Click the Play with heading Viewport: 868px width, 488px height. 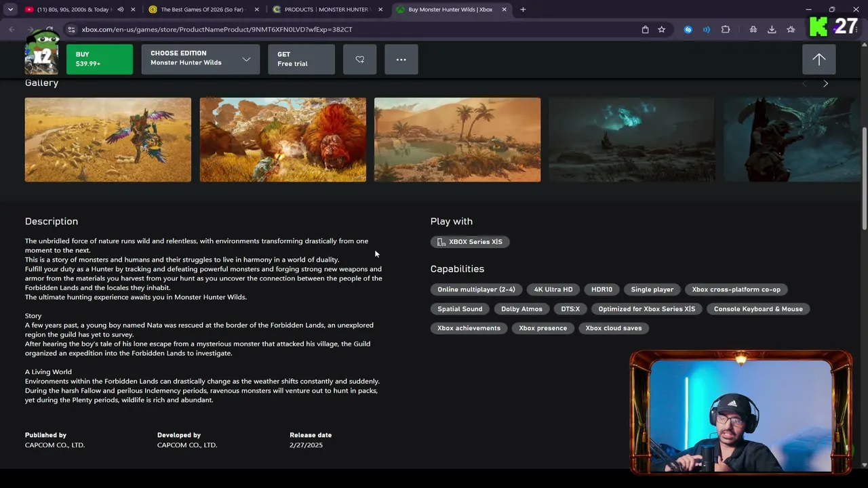pyautogui.click(x=452, y=222)
